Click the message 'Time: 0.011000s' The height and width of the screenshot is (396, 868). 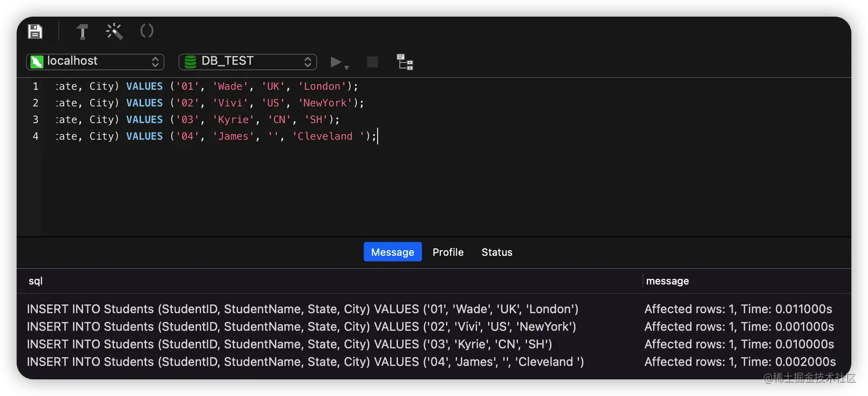[x=786, y=309]
